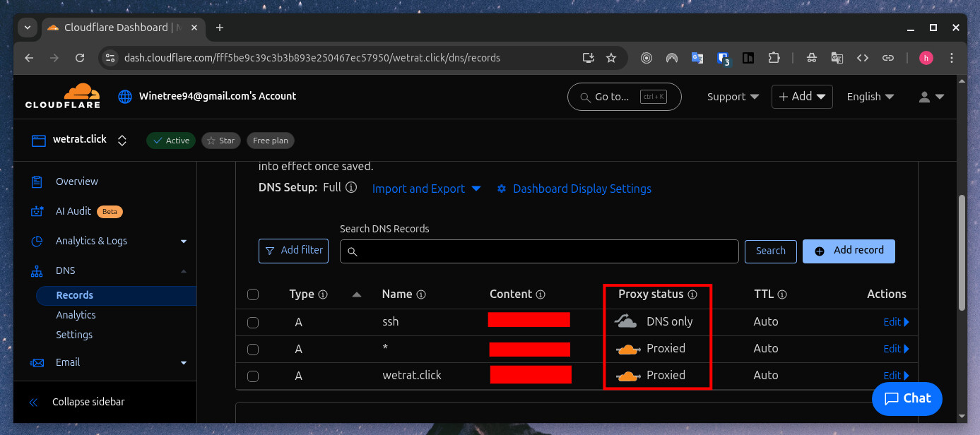Viewport: 980px width, 435px height.
Task: Click the site information icon
Action: [x=109, y=58]
